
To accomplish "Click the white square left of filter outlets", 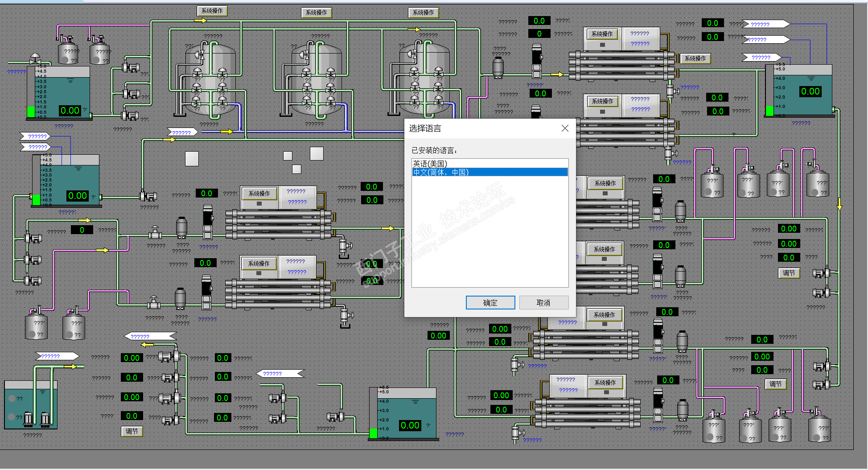I will tap(192, 159).
